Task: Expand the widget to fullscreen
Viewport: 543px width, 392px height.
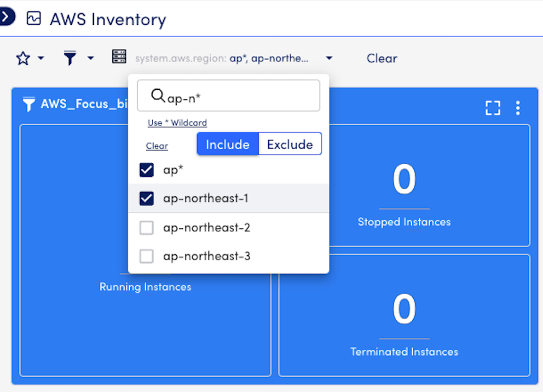Action: (492, 108)
